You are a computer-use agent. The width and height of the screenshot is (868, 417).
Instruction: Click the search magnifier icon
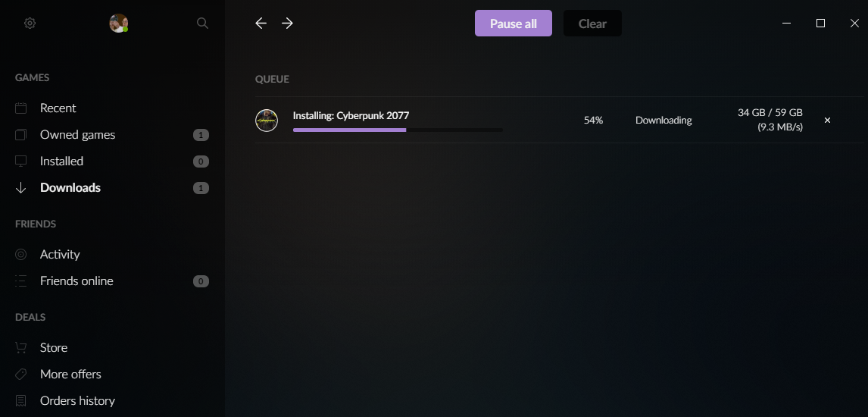pyautogui.click(x=202, y=24)
